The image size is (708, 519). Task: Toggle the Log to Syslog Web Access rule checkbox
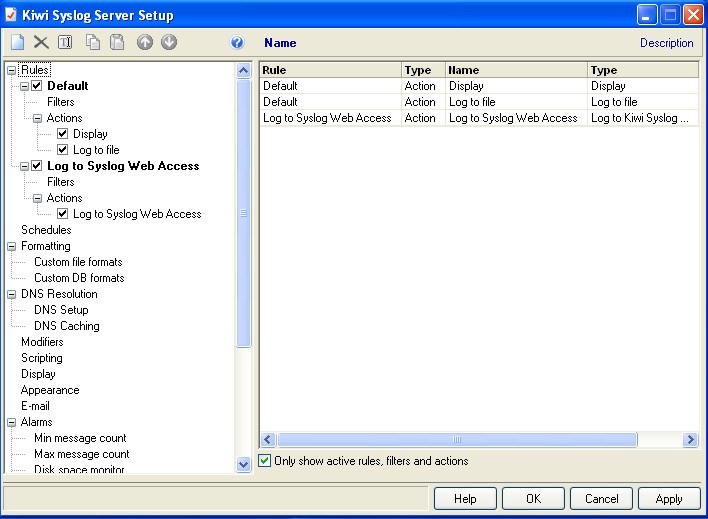(37, 166)
